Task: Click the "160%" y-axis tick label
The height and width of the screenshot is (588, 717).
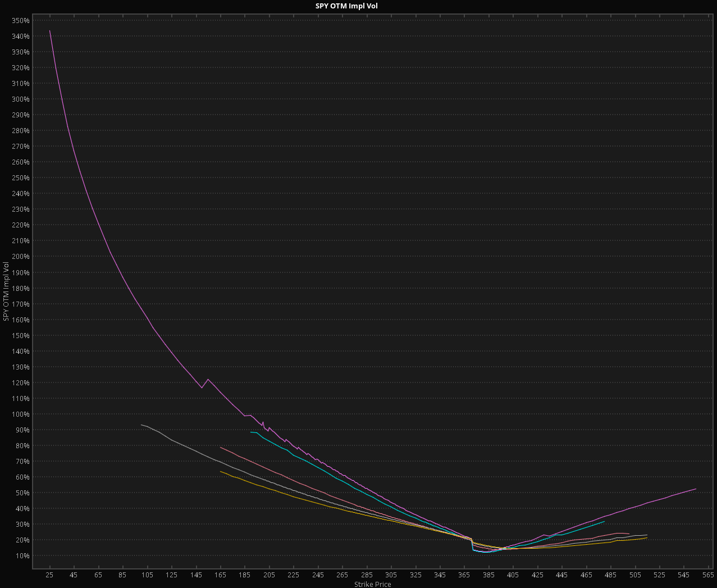Action: point(20,320)
